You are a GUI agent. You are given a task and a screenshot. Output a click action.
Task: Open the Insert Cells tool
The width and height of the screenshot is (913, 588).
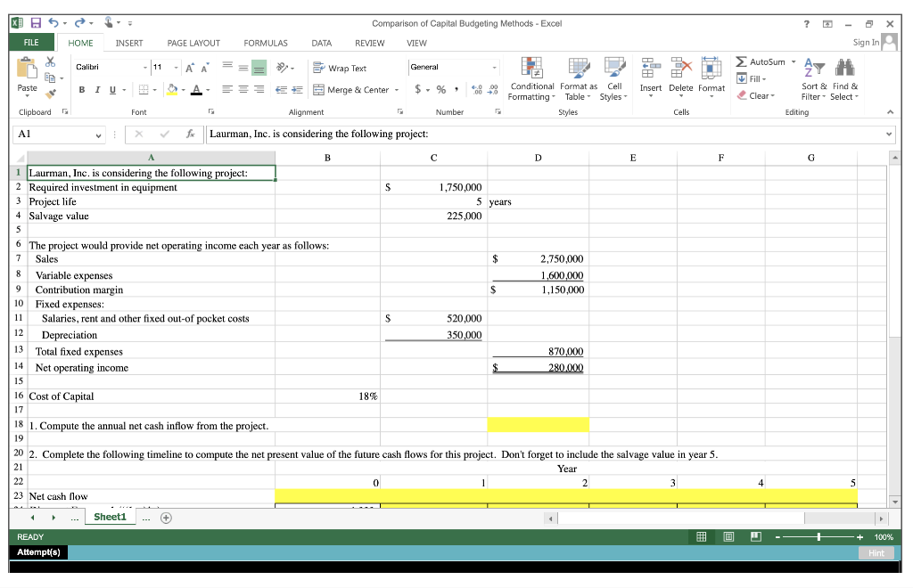[651, 80]
